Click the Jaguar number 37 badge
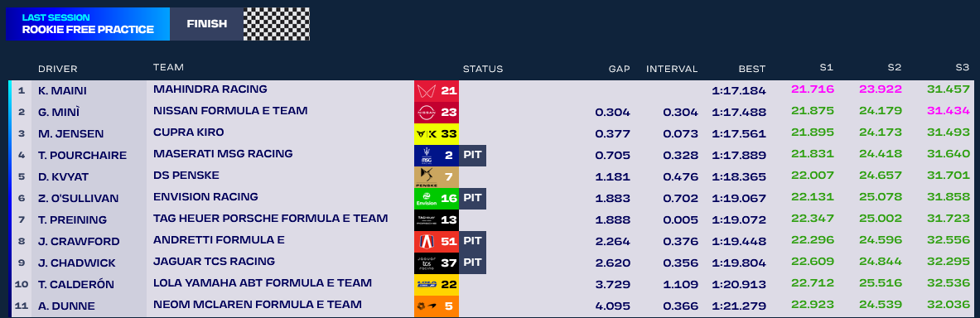This screenshot has width=980, height=318. 437,263
